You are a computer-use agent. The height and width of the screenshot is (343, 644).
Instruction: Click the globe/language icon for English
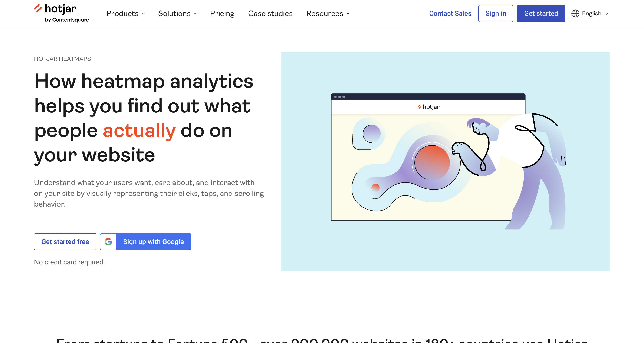[575, 14]
